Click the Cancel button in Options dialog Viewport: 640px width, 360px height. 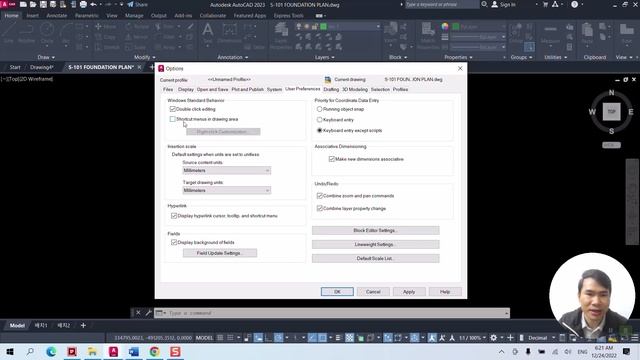coord(373,292)
